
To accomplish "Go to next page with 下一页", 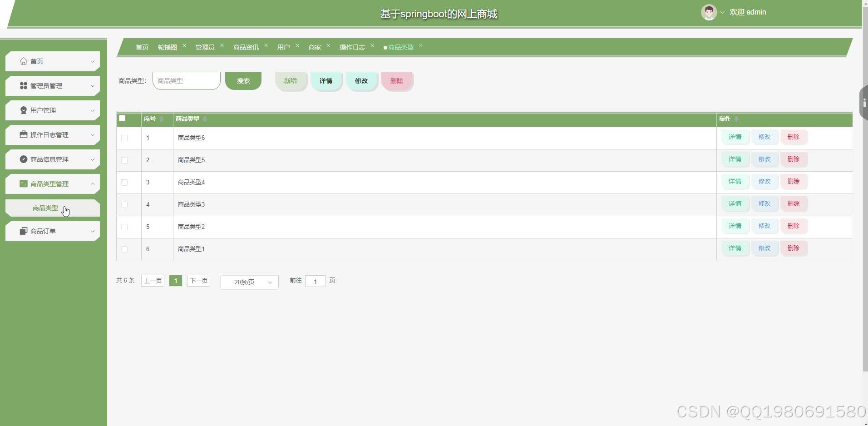I will coord(199,281).
